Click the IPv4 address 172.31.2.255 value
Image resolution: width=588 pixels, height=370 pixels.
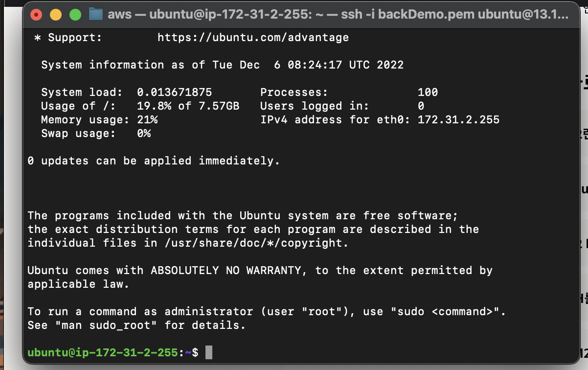pyautogui.click(x=458, y=119)
